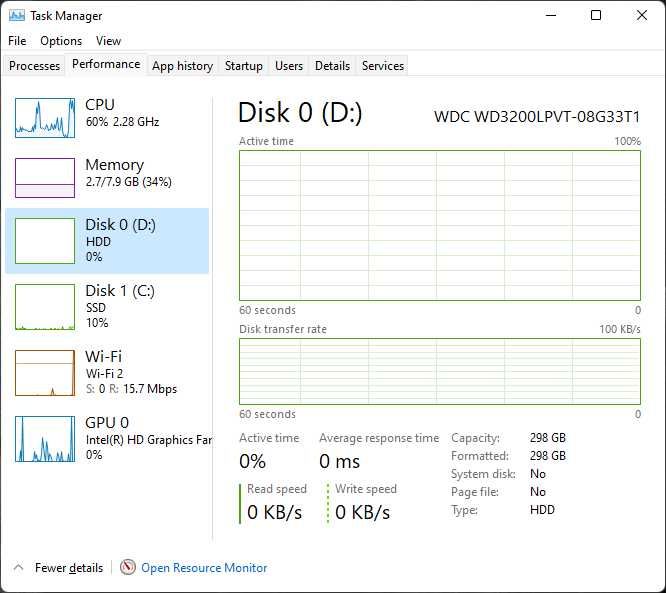Switch to the Services tab
This screenshot has height=593, width=666.
[x=383, y=66]
